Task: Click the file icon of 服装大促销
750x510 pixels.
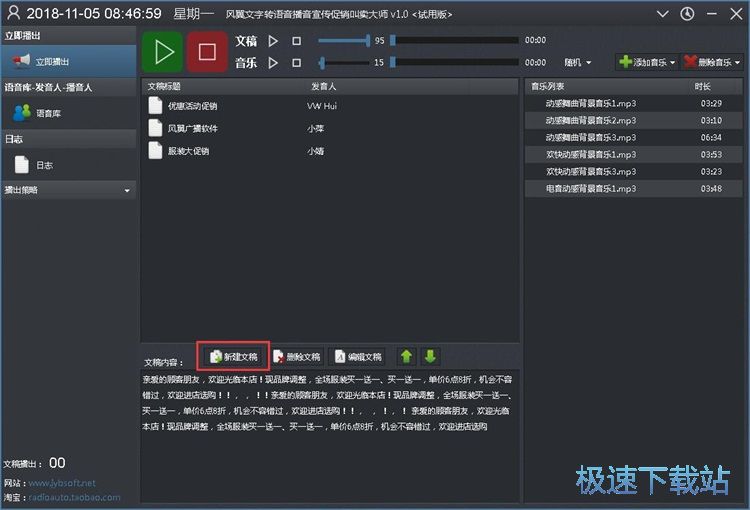Action: [x=155, y=150]
